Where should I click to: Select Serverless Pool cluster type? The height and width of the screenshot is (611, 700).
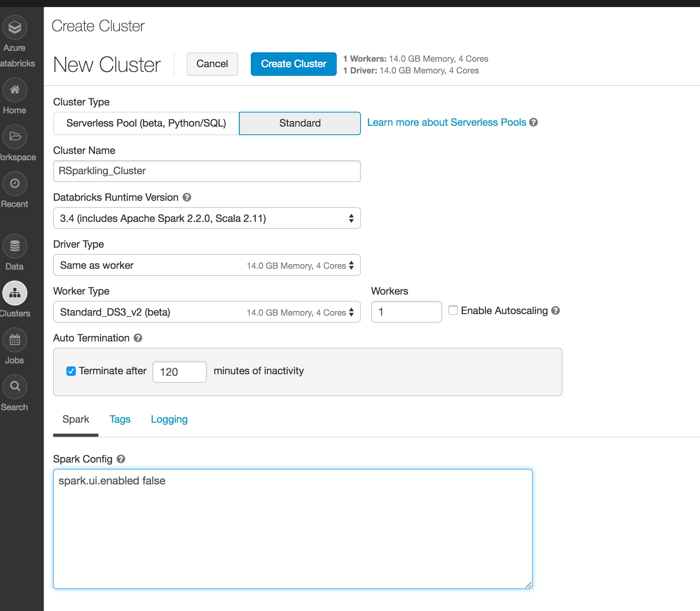click(x=146, y=123)
